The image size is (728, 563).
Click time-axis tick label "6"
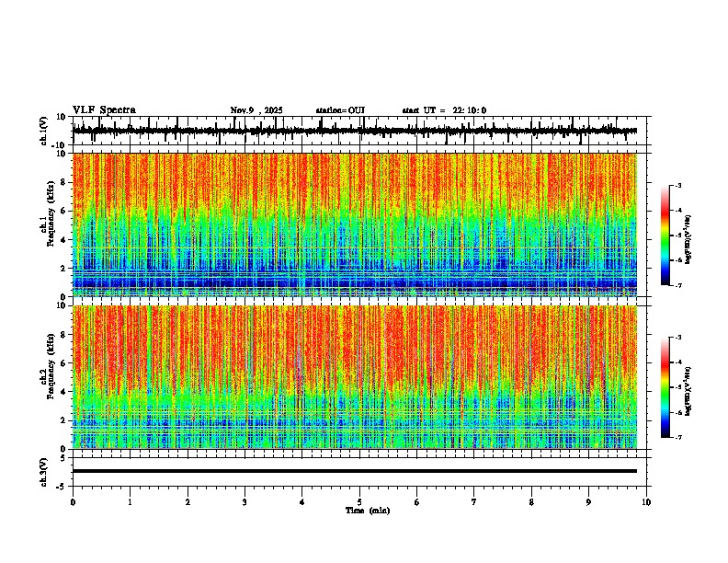click(417, 502)
